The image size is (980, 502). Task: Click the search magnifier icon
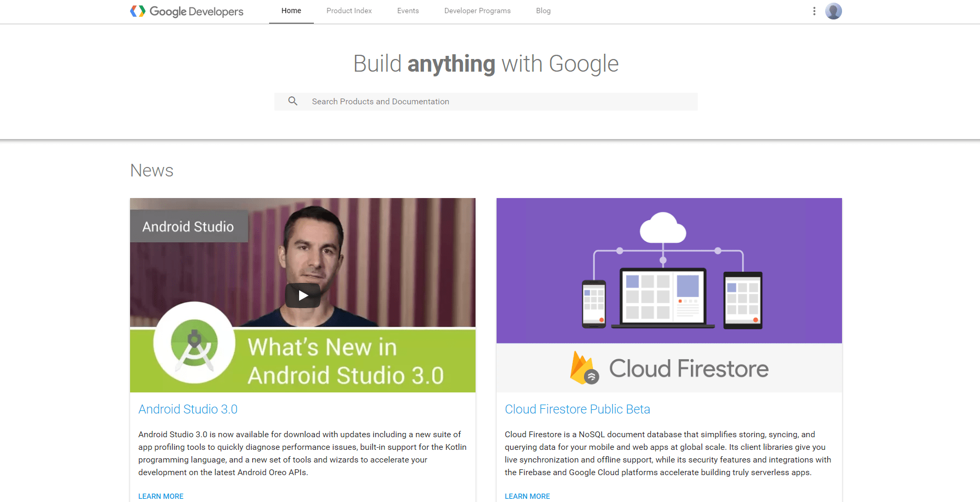tap(293, 101)
